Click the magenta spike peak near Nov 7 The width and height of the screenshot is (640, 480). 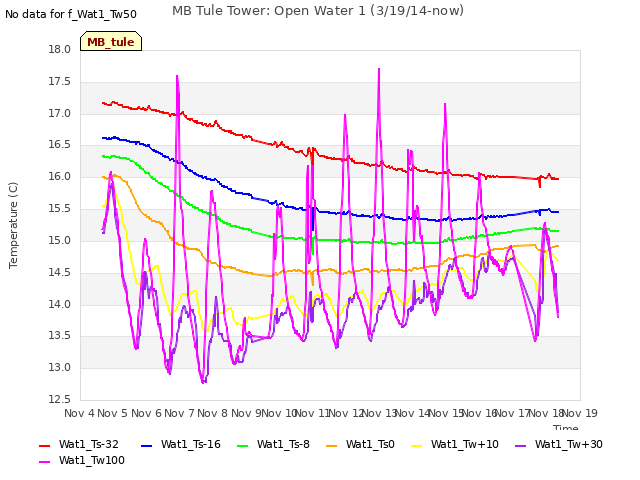click(x=177, y=76)
